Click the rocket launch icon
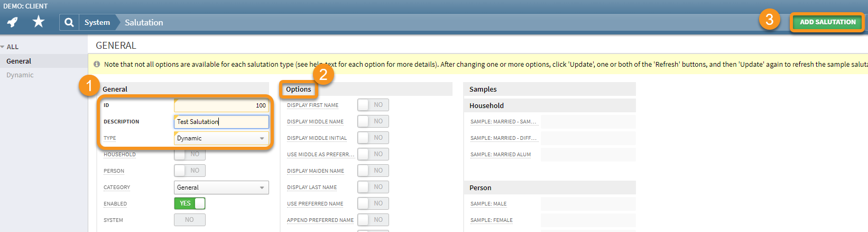 12,22
